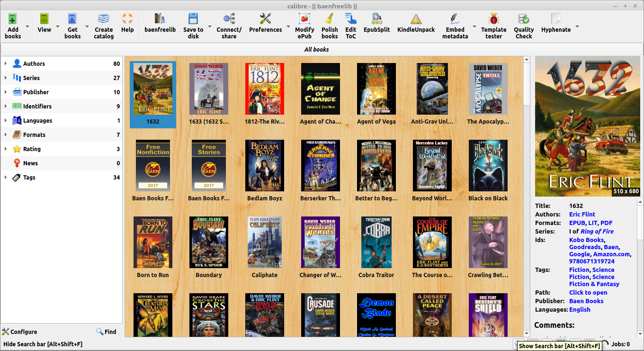Expand the Formats category
The image size is (644, 351).
coord(6,135)
